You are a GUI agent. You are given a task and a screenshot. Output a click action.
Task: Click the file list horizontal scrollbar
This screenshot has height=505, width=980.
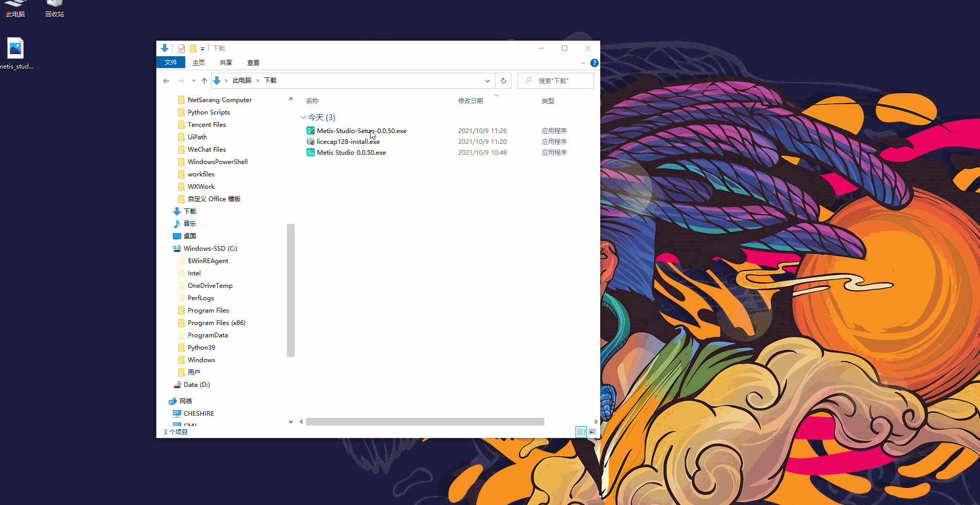click(425, 422)
